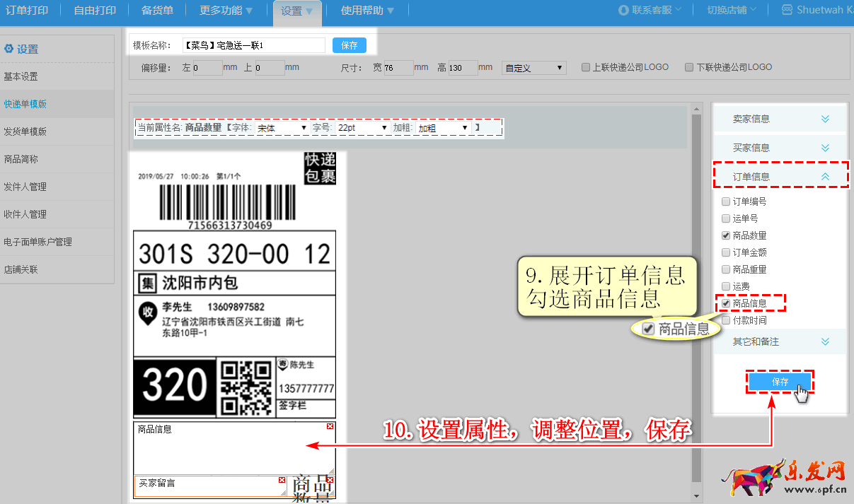Open the 字体 font dropdown showing 宋体
The height and width of the screenshot is (504, 854).
pos(281,128)
